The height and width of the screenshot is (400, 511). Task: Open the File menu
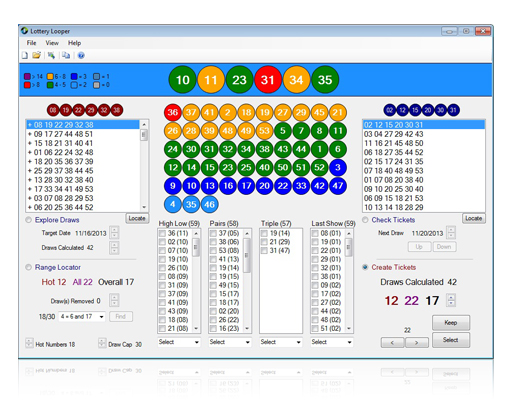coord(31,43)
